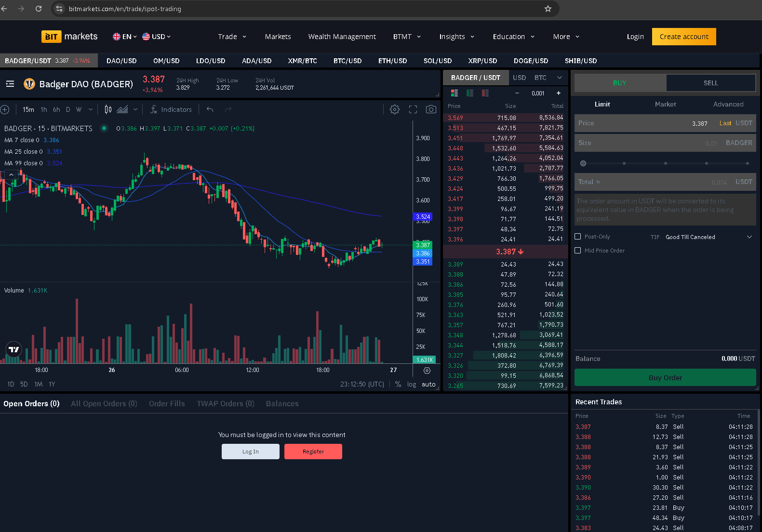Toggle auto scale on the chart
The width and height of the screenshot is (762, 532).
pyautogui.click(x=428, y=384)
